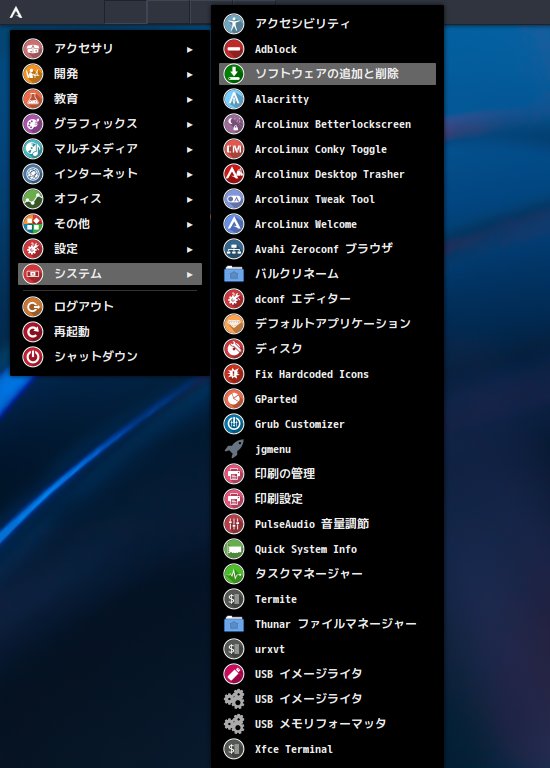The width and height of the screenshot is (550, 768).
Task: Open 印刷の管理 printer icon
Action: click(234, 474)
